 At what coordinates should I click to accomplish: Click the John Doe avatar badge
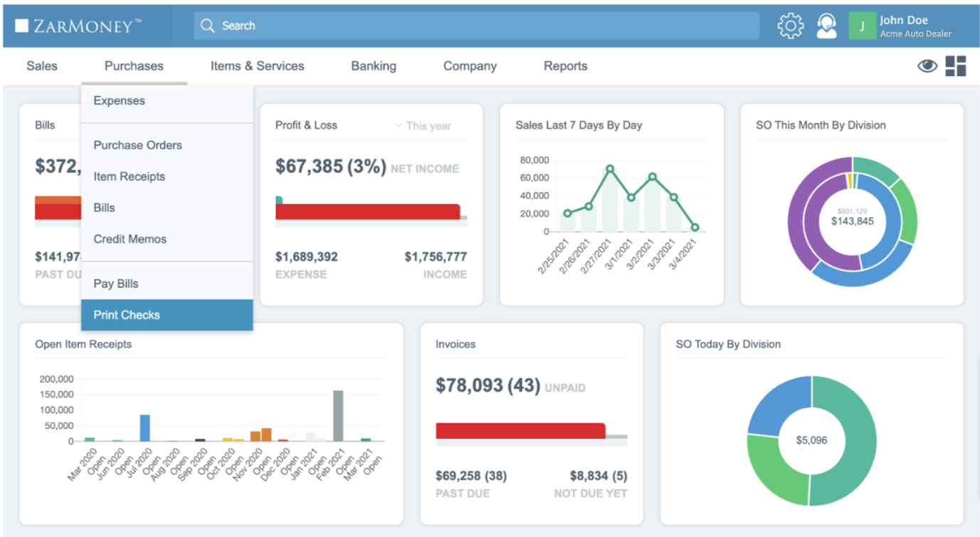[862, 25]
